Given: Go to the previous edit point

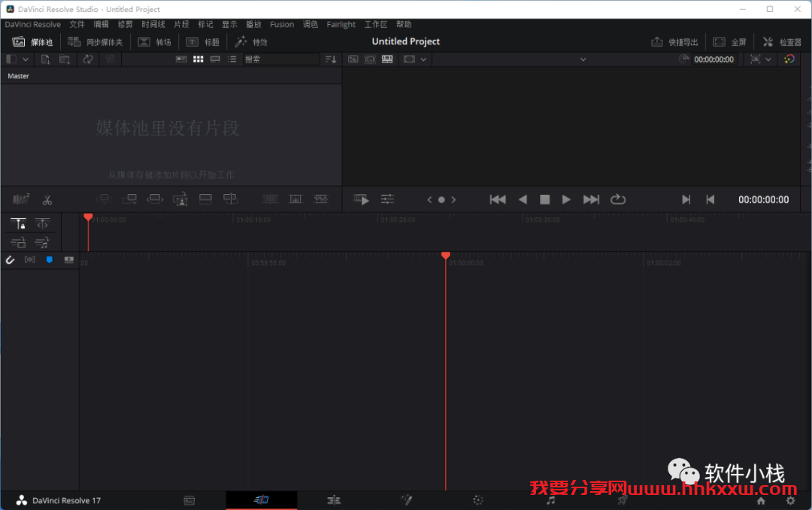Looking at the screenshot, I should (710, 199).
